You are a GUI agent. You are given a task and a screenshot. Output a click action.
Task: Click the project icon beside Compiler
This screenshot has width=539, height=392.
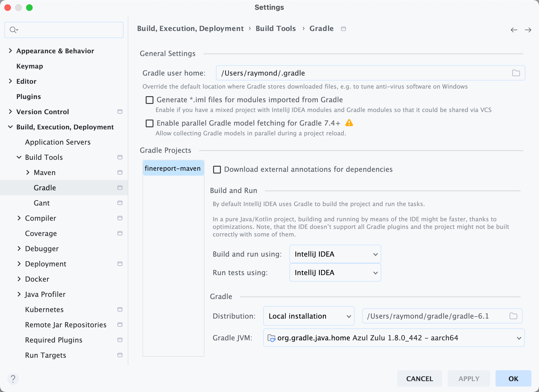120,218
